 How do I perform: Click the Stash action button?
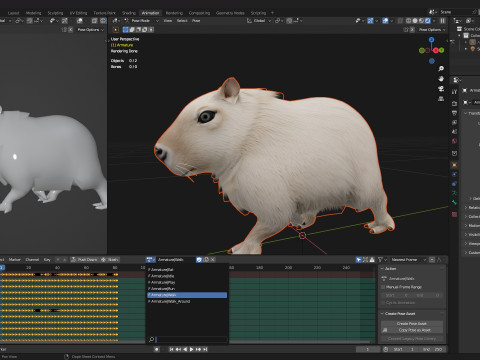(110, 260)
